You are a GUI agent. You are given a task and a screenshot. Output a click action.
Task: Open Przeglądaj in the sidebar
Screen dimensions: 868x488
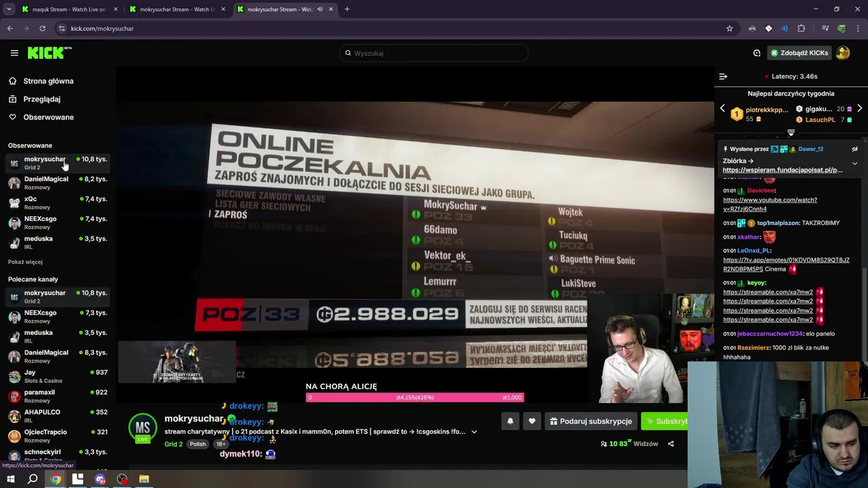coord(41,99)
